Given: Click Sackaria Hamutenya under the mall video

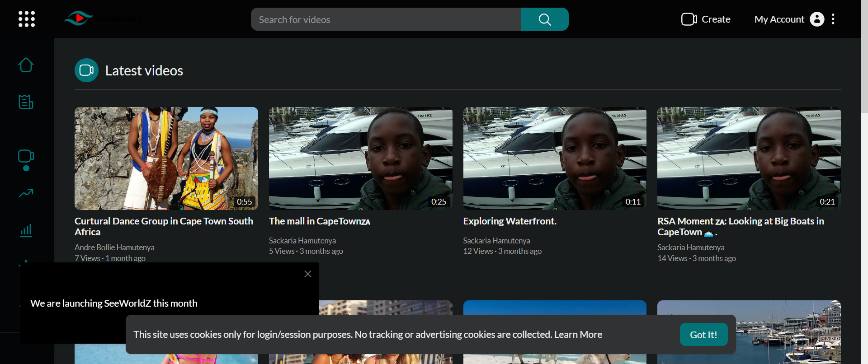Looking at the screenshot, I should tap(302, 241).
